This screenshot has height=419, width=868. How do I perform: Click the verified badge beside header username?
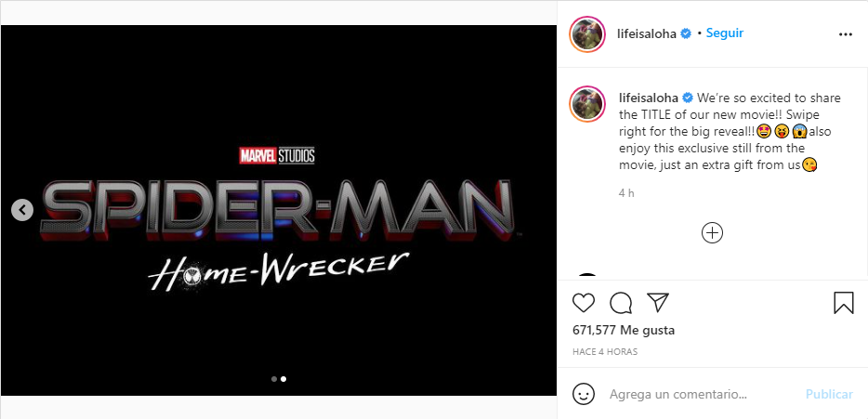click(686, 33)
